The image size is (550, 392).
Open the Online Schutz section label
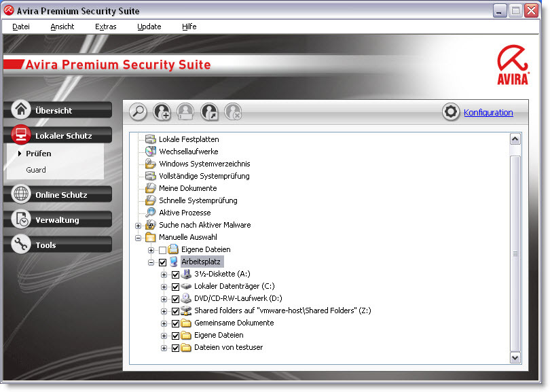click(x=61, y=195)
